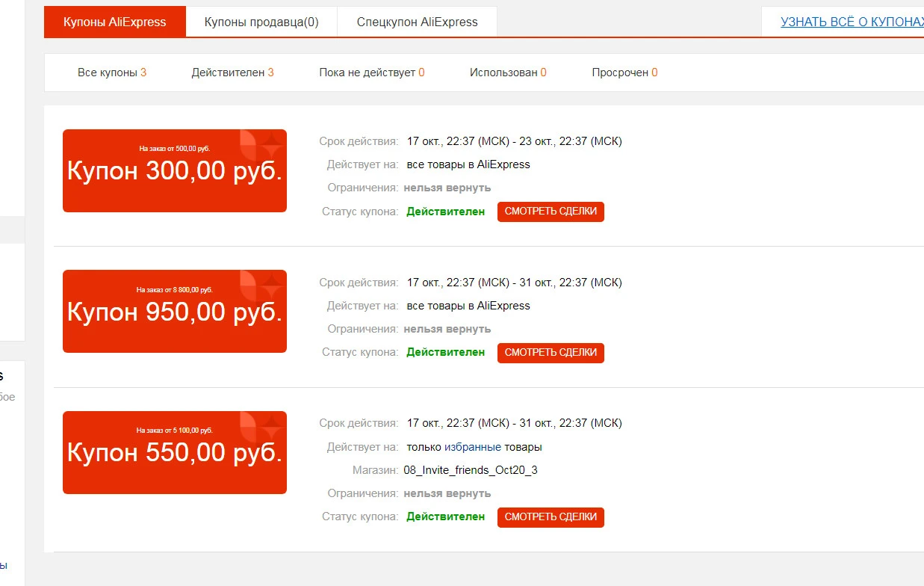
Task: Click 'только' text in third coupon
Action: (x=424, y=447)
